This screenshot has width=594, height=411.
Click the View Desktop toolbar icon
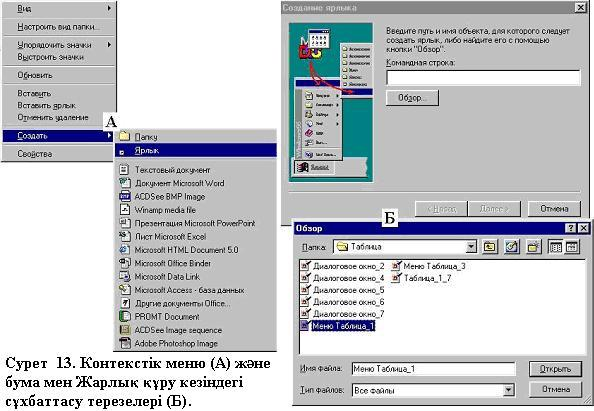[512, 247]
